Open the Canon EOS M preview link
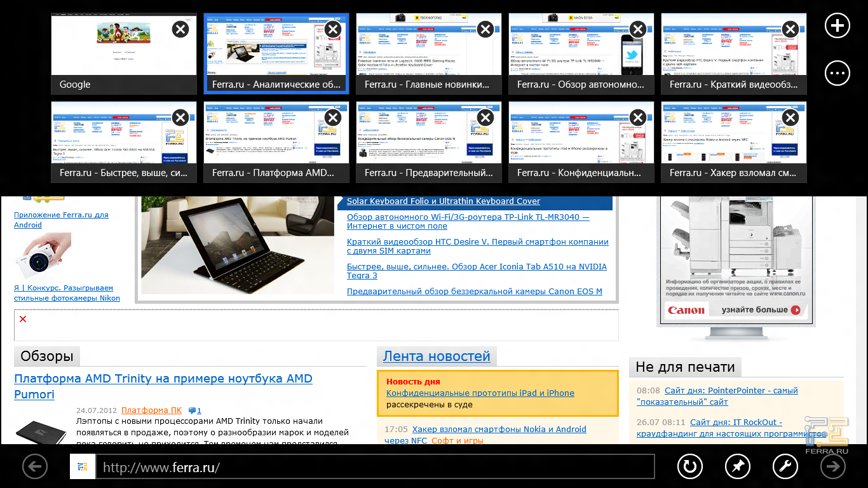Image resolution: width=868 pixels, height=488 pixels. pos(475,292)
